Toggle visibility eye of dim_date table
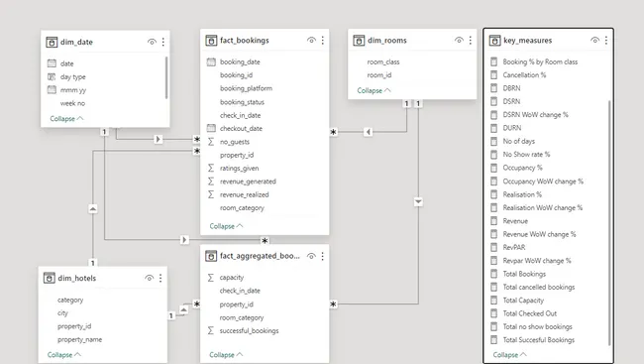The height and width of the screenshot is (364, 644). tap(152, 42)
